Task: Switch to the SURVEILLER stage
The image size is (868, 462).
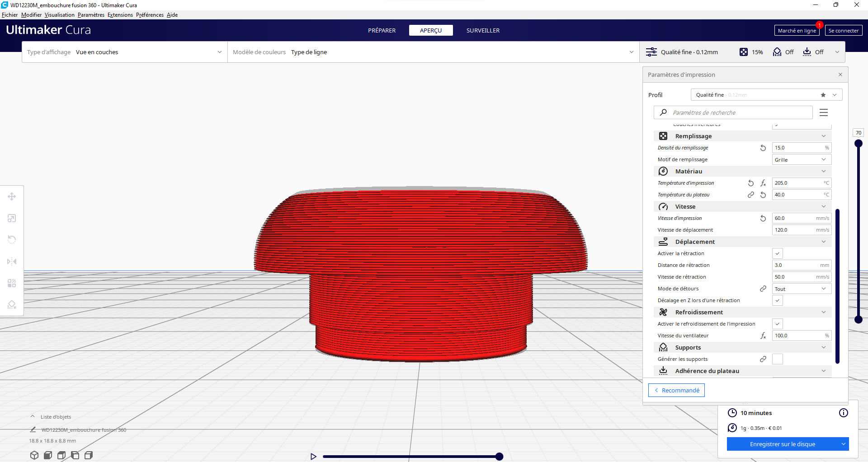Action: click(483, 30)
